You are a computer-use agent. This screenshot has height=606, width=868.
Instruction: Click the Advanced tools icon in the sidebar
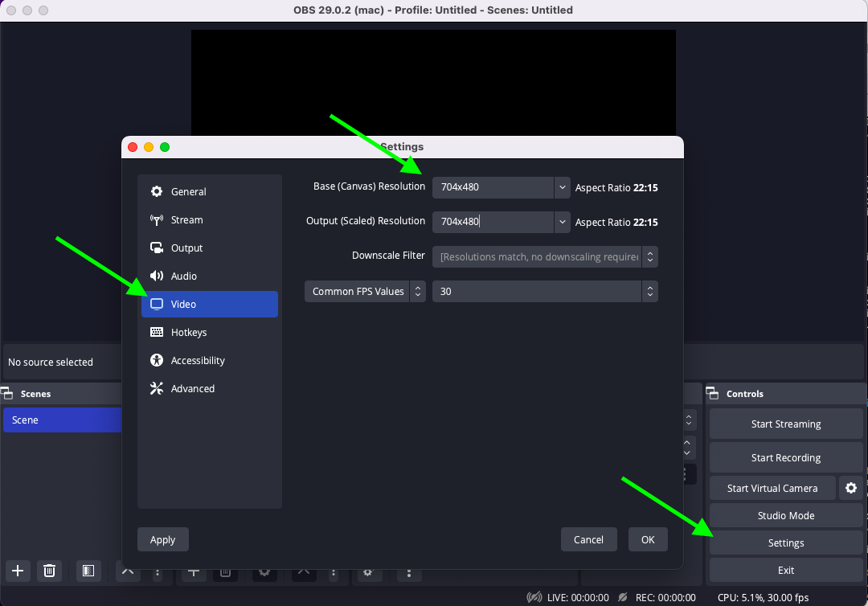click(157, 388)
